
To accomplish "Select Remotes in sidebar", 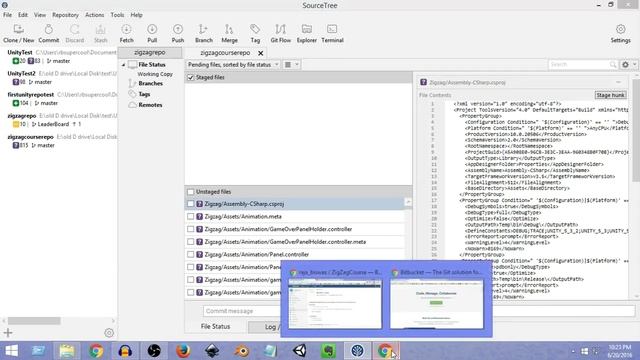I will (x=151, y=105).
